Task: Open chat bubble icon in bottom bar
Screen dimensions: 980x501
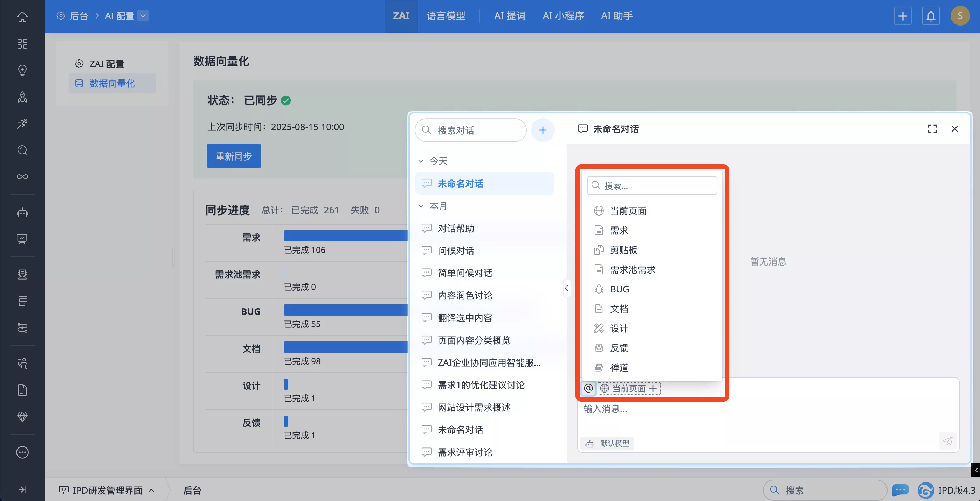Action: pos(900,490)
